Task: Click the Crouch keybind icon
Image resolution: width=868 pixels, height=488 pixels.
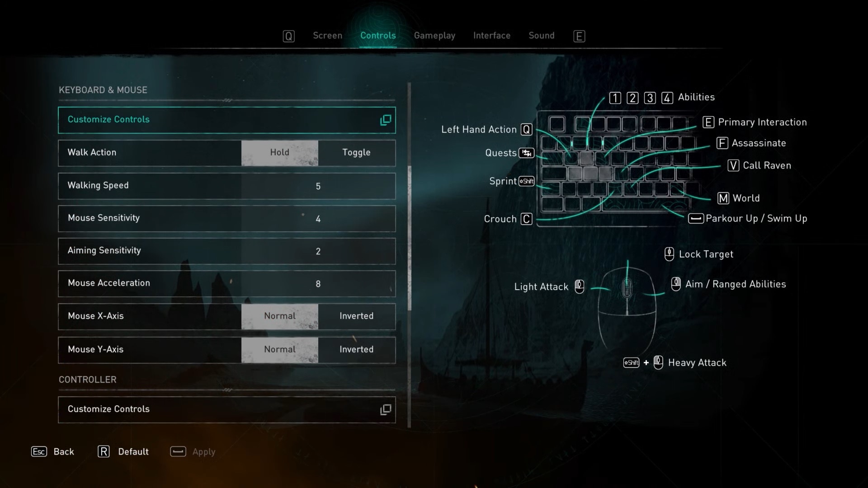Action: click(526, 218)
